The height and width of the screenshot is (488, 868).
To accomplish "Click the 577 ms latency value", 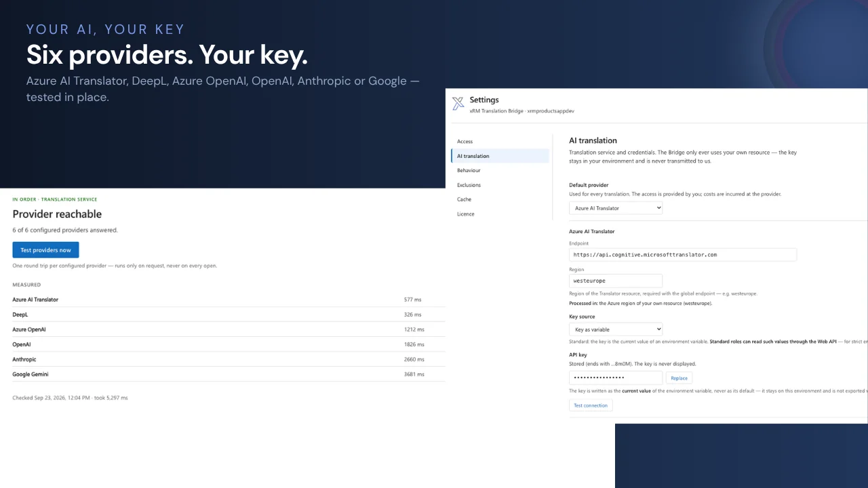I will [413, 300].
